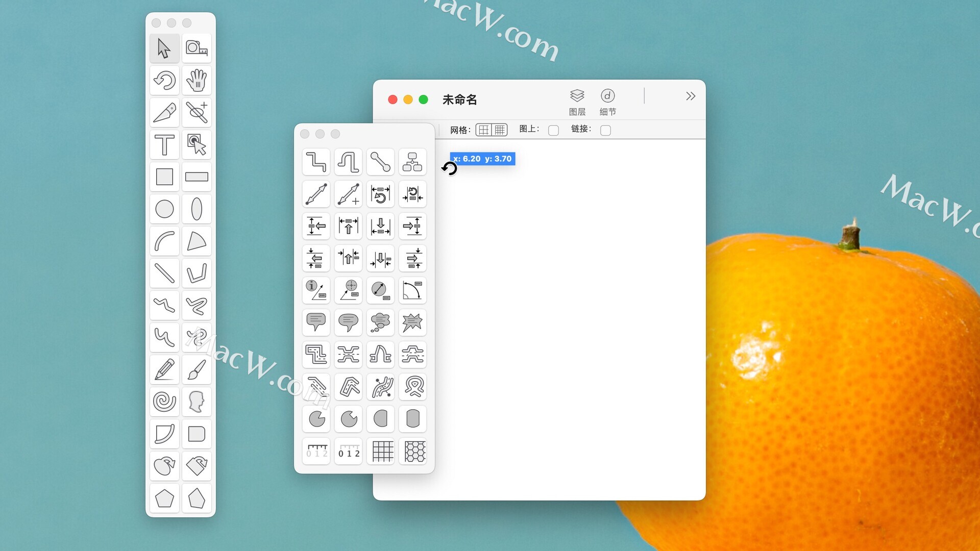This screenshot has width=980, height=551.
Task: Select the ribbon loop path tool
Action: (412, 387)
